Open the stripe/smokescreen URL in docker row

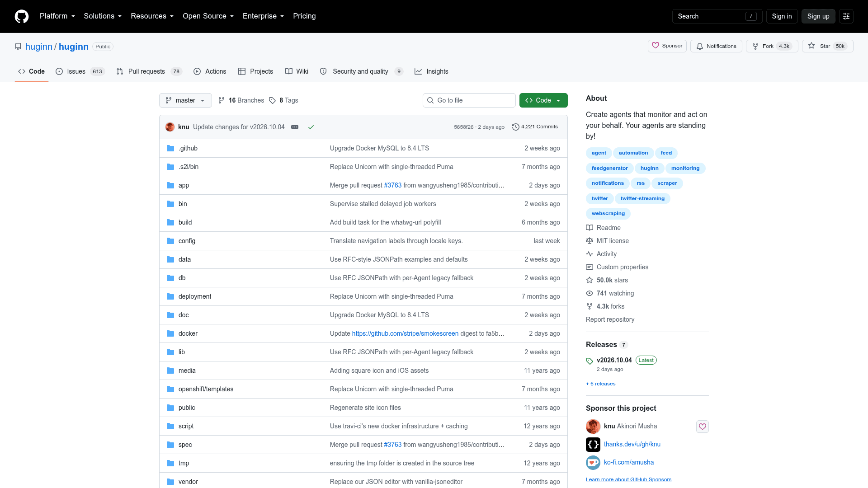405,333
